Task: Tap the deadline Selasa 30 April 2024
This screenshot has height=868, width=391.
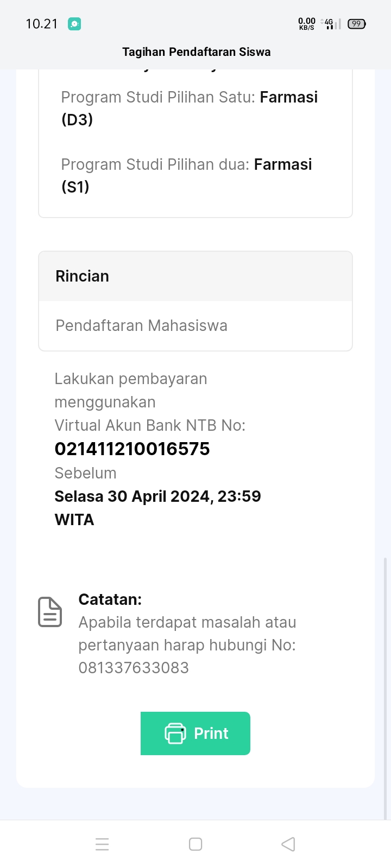Action: pos(157,496)
